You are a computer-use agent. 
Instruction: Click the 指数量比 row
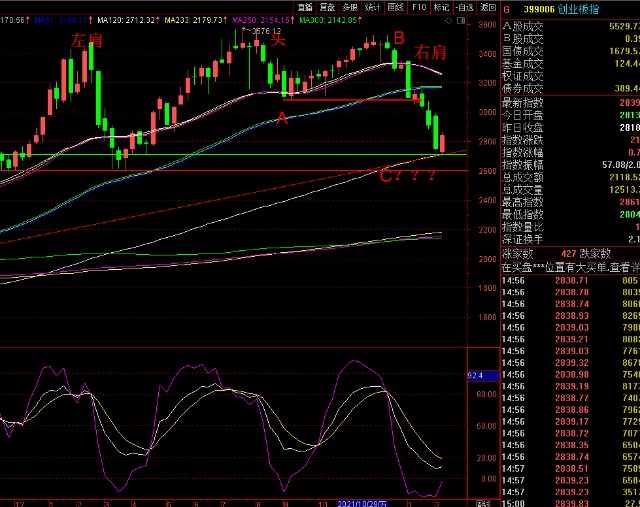(570, 227)
